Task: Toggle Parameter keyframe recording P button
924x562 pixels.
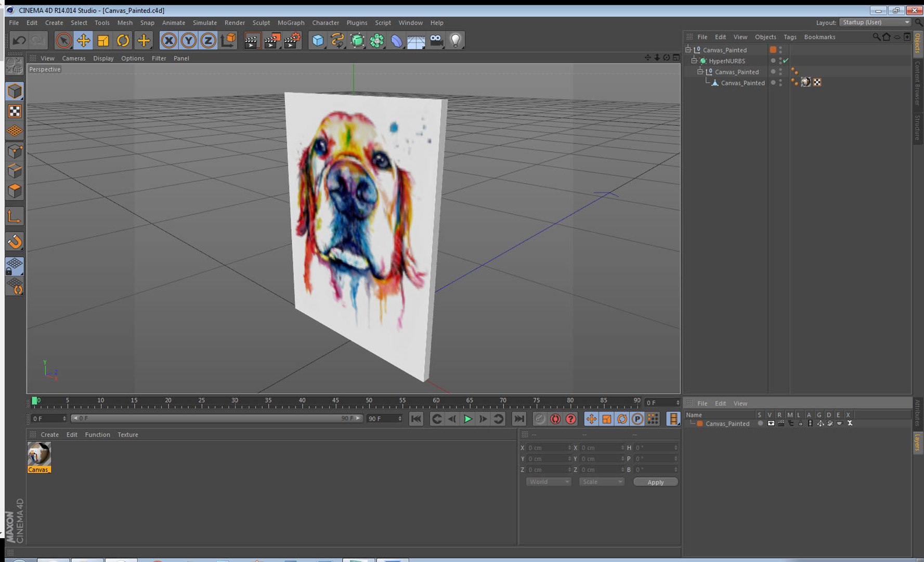Action: [637, 419]
